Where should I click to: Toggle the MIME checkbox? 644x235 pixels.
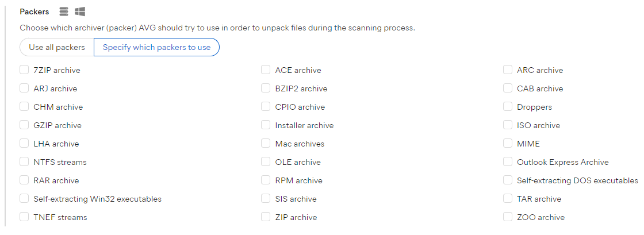(508, 144)
